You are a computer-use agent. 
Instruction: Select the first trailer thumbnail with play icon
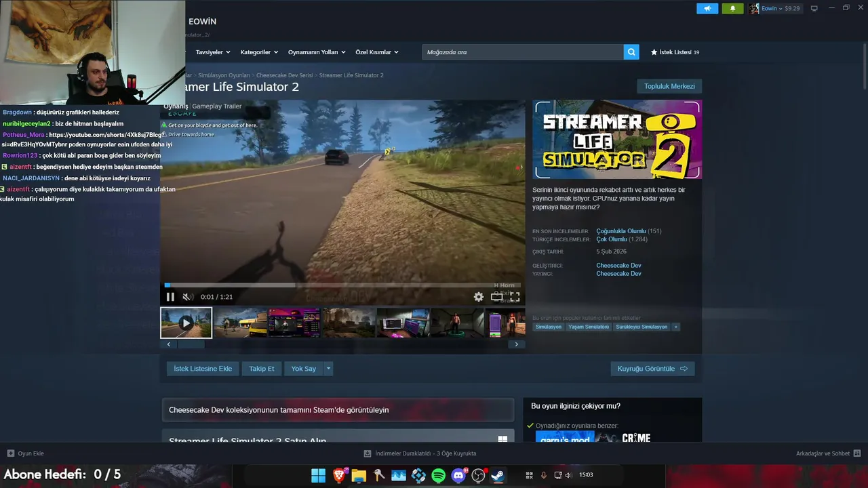[186, 323]
